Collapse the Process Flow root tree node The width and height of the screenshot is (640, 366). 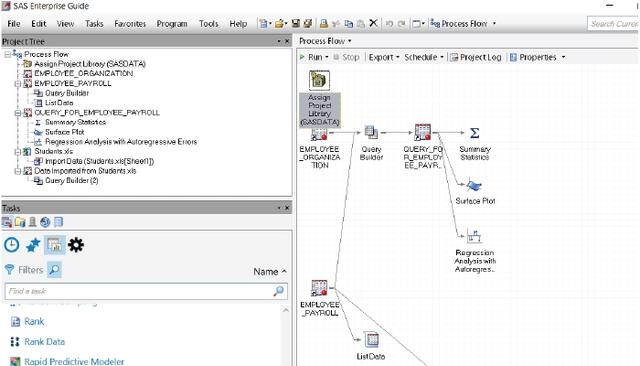tap(7, 54)
